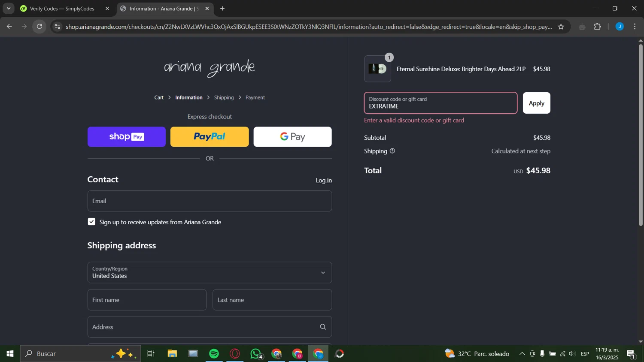Click the Shipping breadcrumb step
Image resolution: width=644 pixels, height=362 pixels.
click(224, 98)
